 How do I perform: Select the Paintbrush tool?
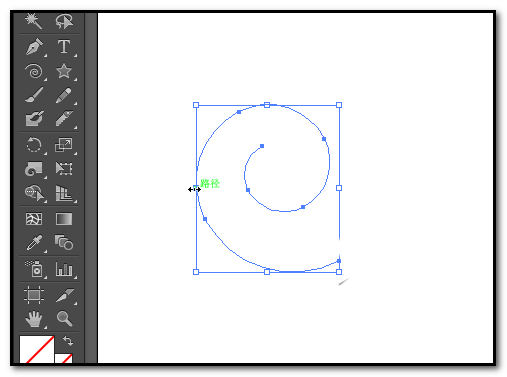point(34,95)
